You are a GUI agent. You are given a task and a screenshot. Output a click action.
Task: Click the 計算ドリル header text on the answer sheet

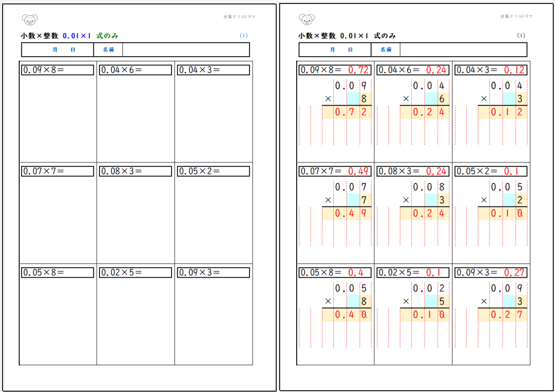click(x=517, y=17)
